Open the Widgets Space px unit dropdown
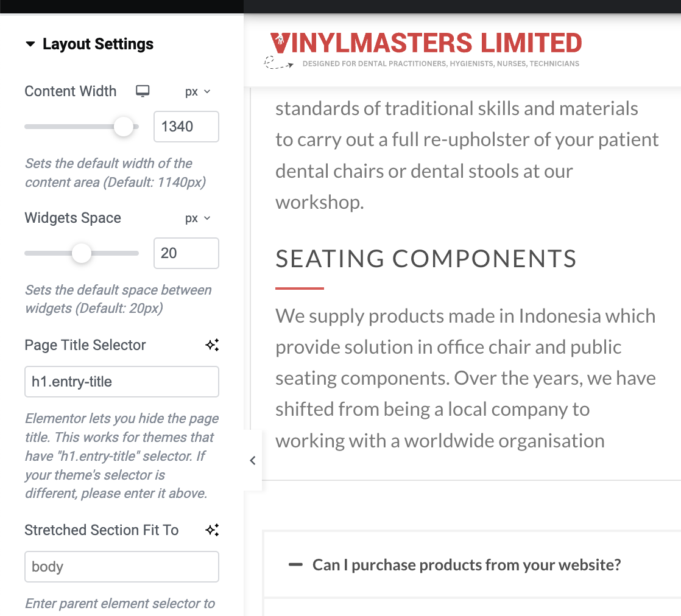The image size is (681, 616). [x=197, y=218]
